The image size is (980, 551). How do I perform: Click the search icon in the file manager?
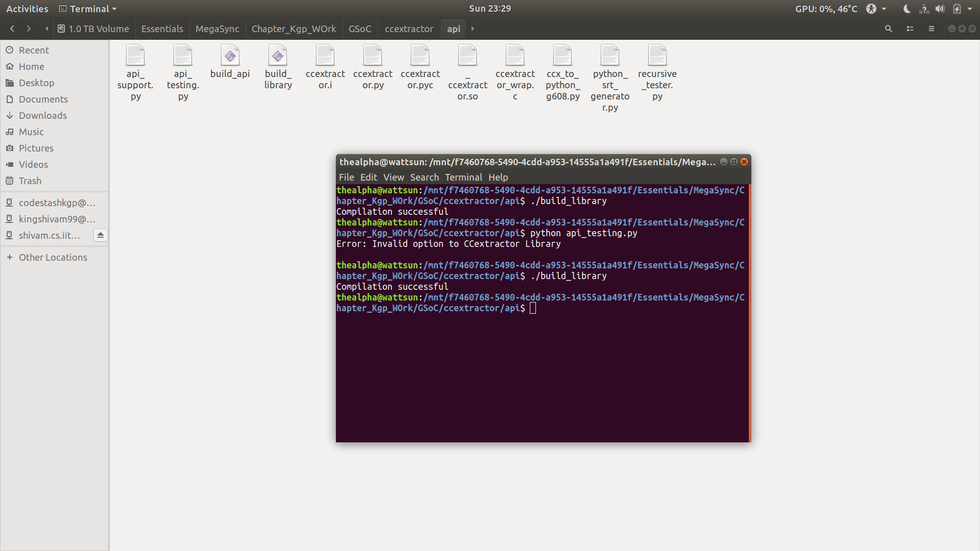888,29
